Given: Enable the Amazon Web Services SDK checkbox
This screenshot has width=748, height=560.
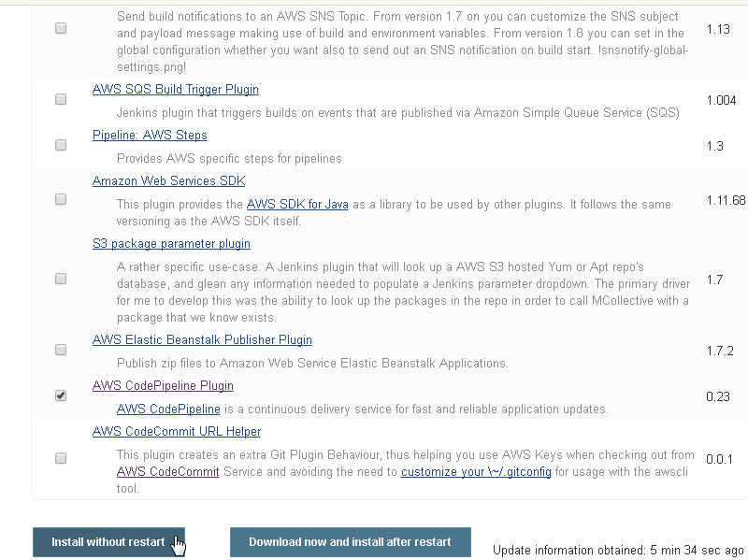Looking at the screenshot, I should [61, 199].
